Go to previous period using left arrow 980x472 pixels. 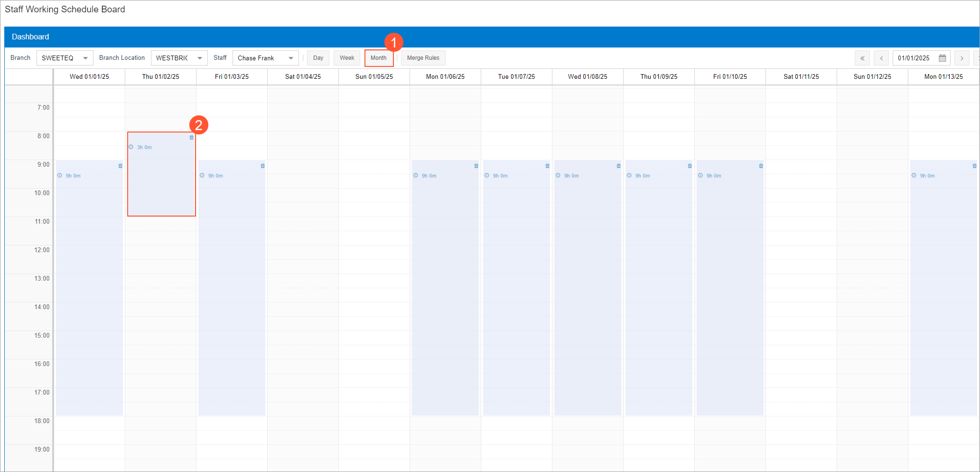[x=881, y=58]
